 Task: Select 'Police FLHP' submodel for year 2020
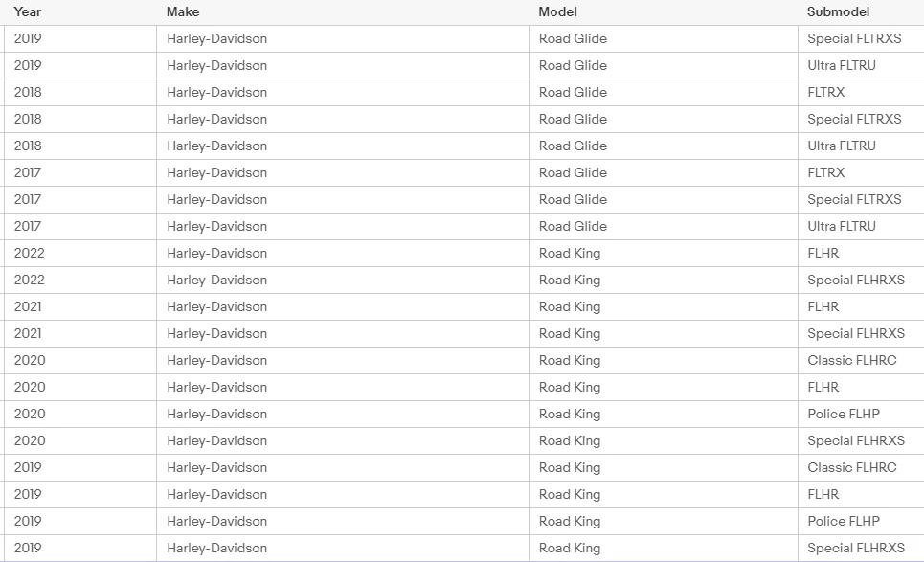[844, 415]
